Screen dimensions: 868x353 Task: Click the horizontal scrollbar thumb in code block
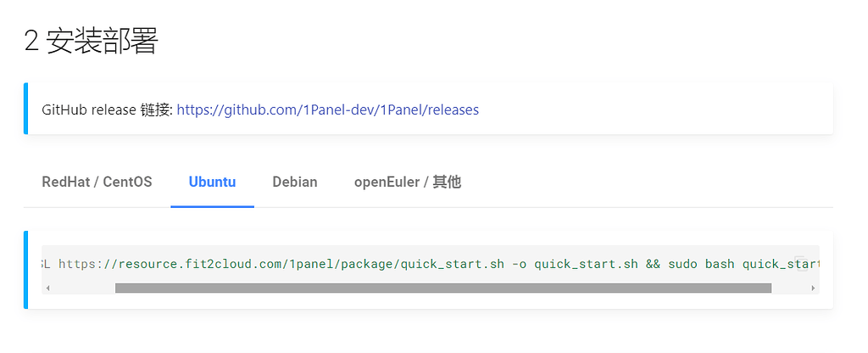pyautogui.click(x=442, y=289)
